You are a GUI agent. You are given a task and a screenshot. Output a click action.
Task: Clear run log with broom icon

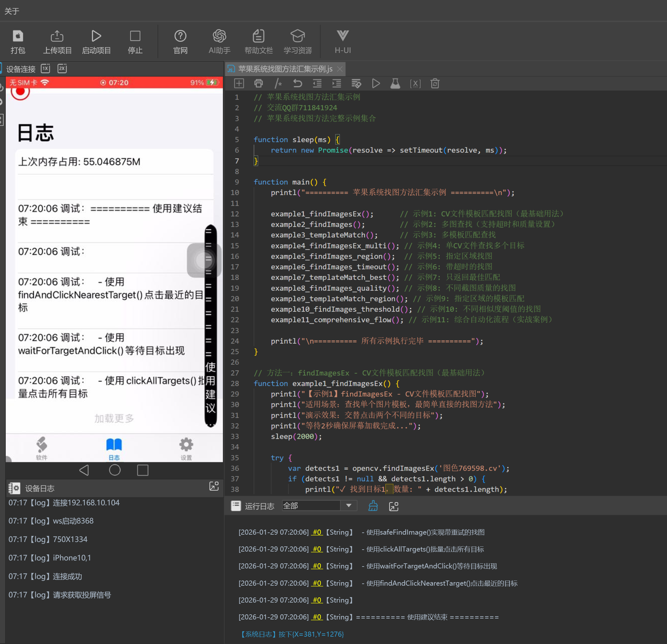tap(373, 506)
